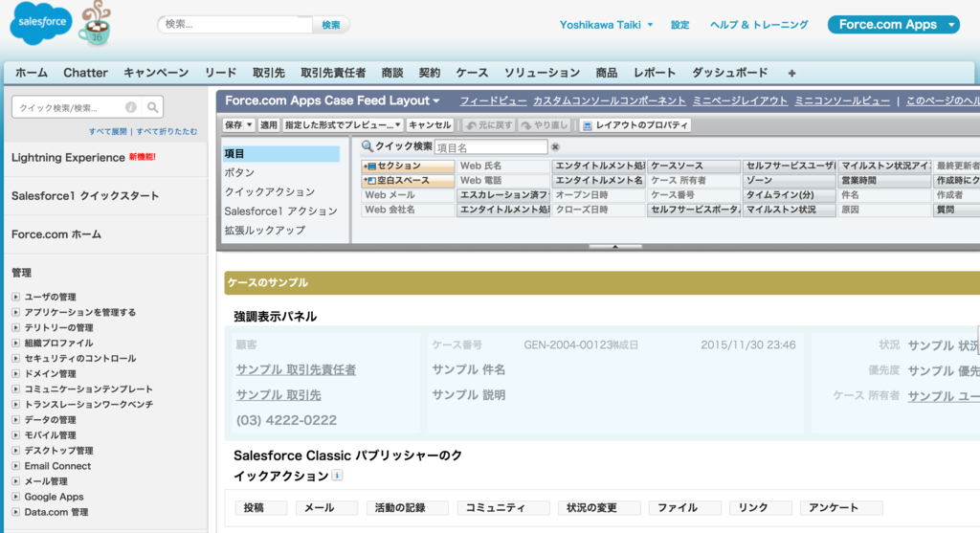Expand the モバイル管理 node

pos(15,434)
